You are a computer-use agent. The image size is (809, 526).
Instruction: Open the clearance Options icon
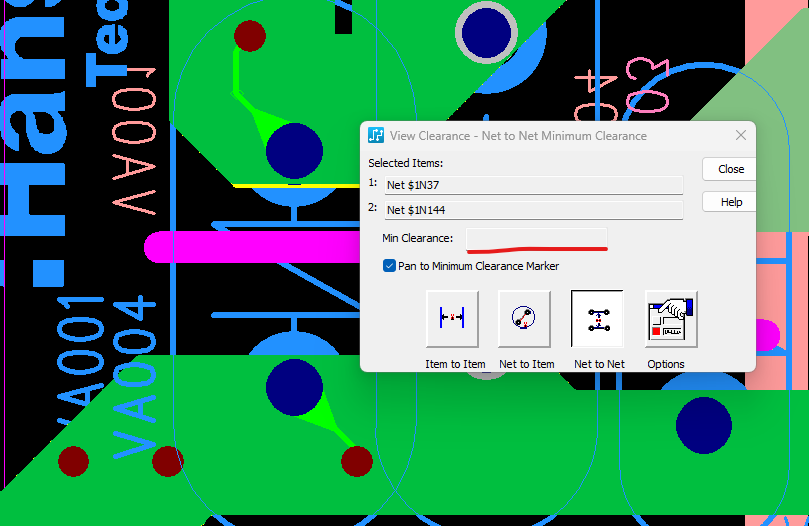pyautogui.click(x=670, y=318)
